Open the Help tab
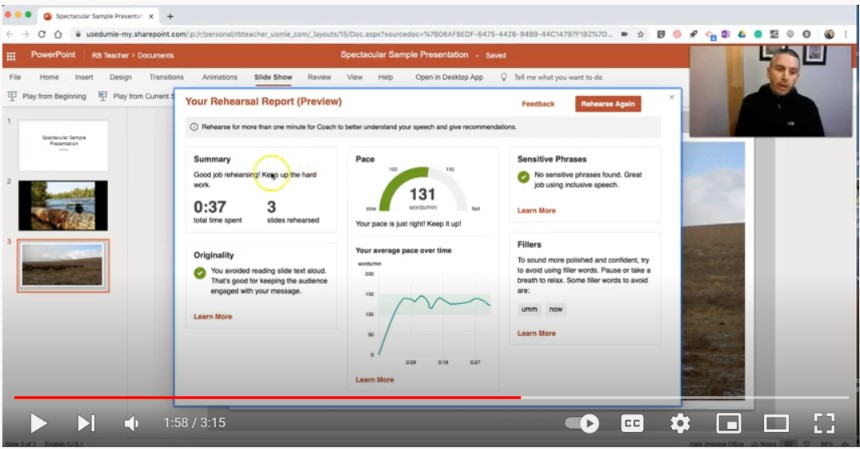 tap(386, 77)
